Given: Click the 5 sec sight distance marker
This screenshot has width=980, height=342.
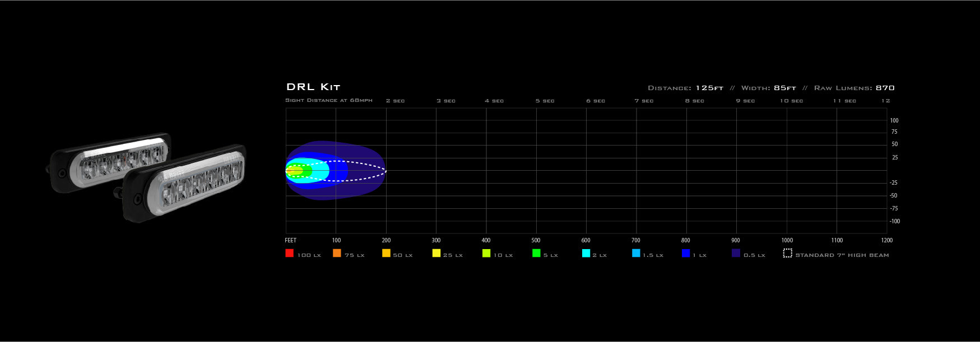Looking at the screenshot, I should pos(545,101).
